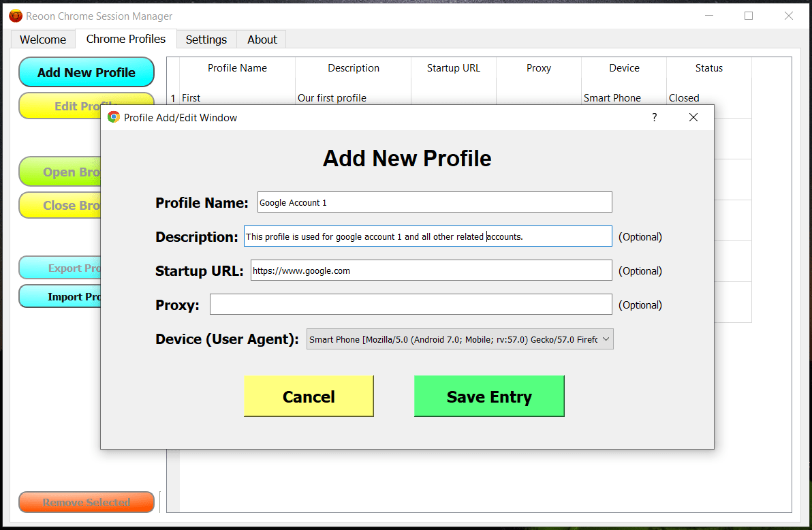The height and width of the screenshot is (530, 812).
Task: Click the help question mark button
Action: (655, 118)
